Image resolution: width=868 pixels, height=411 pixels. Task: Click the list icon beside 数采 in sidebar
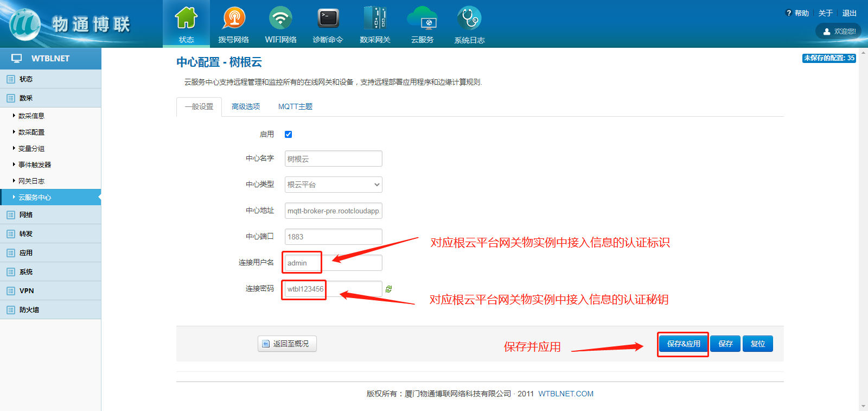point(11,98)
